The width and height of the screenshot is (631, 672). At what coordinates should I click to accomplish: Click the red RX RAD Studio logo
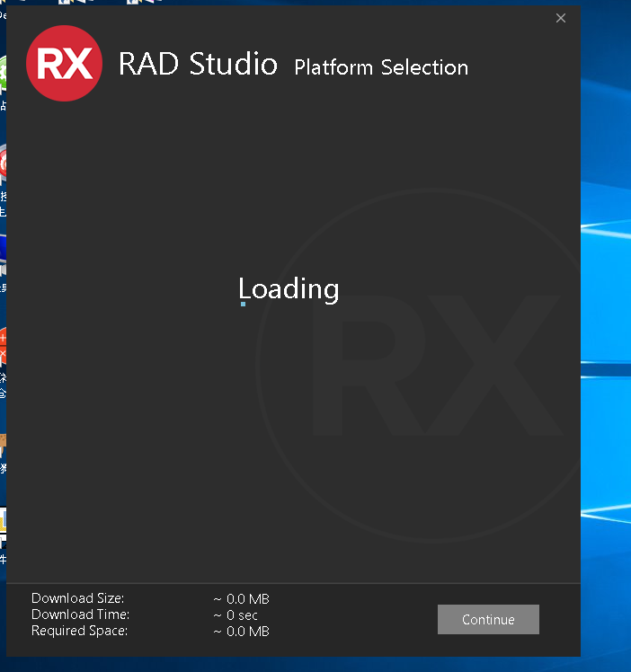pyautogui.click(x=64, y=63)
